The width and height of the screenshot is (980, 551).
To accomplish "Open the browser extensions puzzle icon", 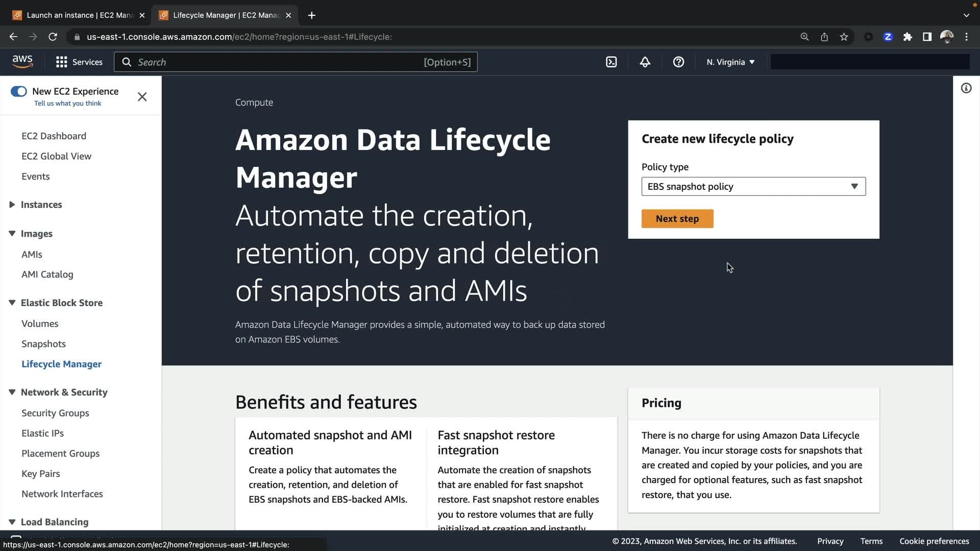I will (x=908, y=37).
